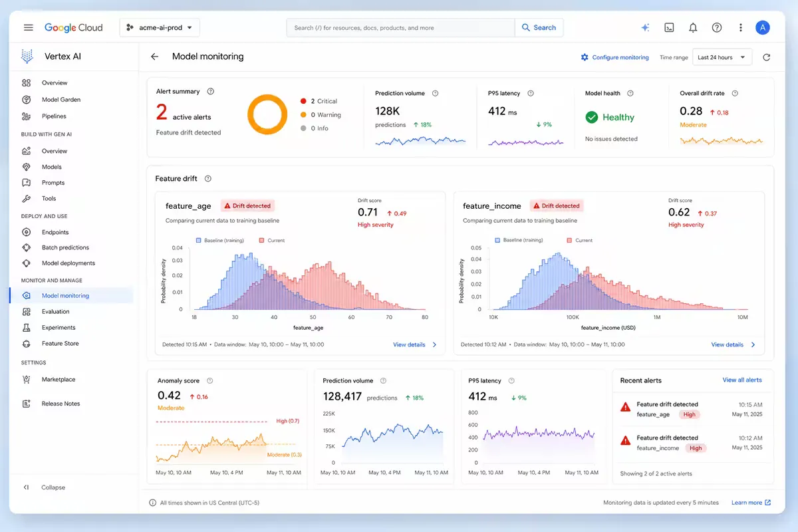Open the Last 24 hours time range dropdown
This screenshot has height=532, width=798.
tap(722, 57)
